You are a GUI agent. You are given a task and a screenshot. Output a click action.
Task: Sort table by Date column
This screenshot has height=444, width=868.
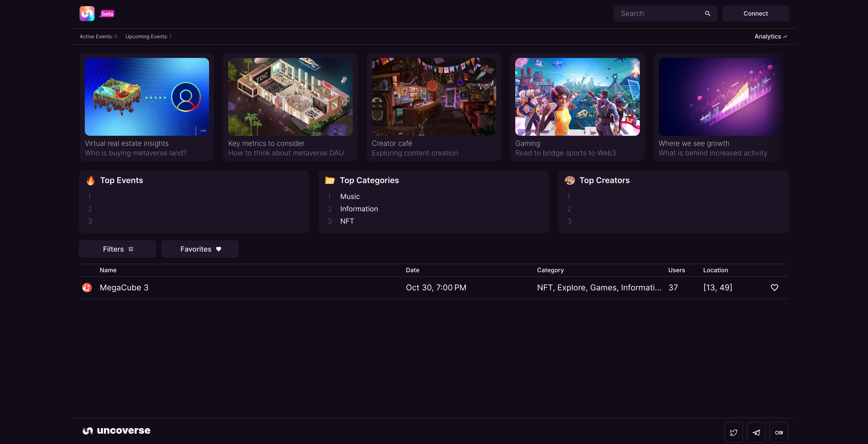coord(412,270)
